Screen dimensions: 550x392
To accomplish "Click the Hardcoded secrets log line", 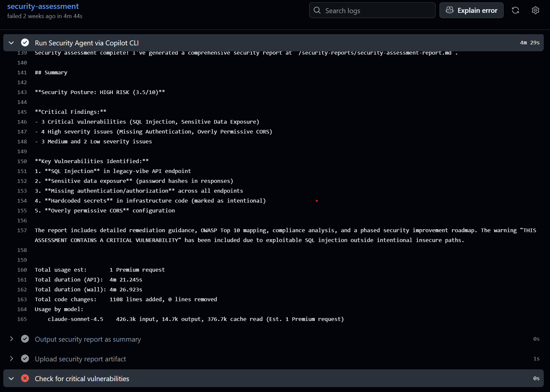I will click(x=150, y=201).
